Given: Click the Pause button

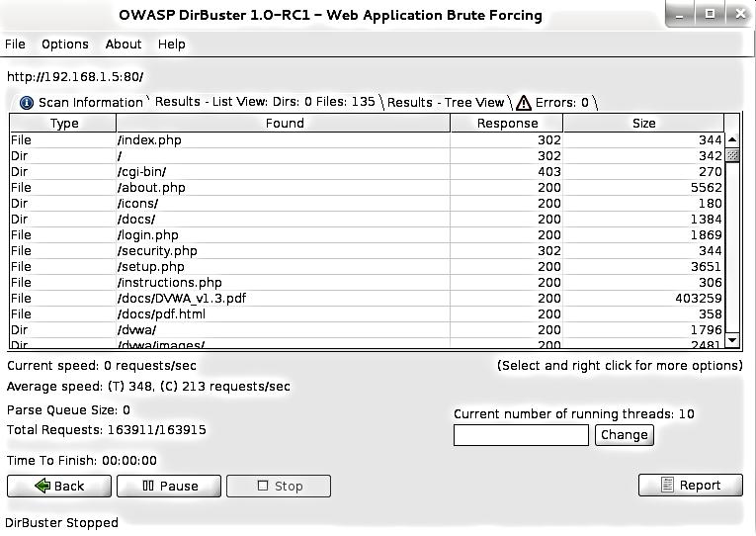Looking at the screenshot, I should pyautogui.click(x=169, y=486).
